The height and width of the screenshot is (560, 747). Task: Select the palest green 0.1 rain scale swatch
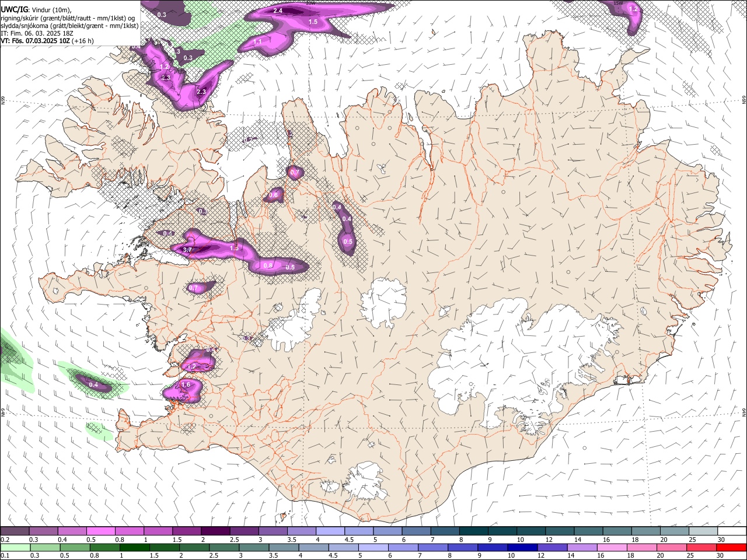tap(15, 547)
